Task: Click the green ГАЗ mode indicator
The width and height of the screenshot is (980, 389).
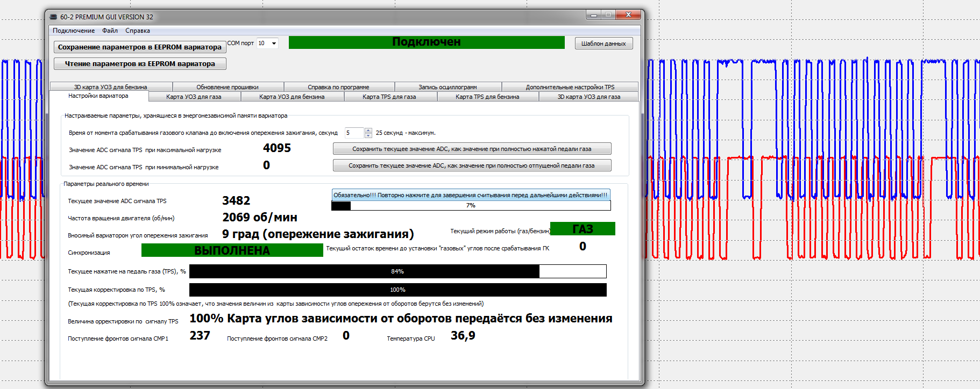Action: 583,229
